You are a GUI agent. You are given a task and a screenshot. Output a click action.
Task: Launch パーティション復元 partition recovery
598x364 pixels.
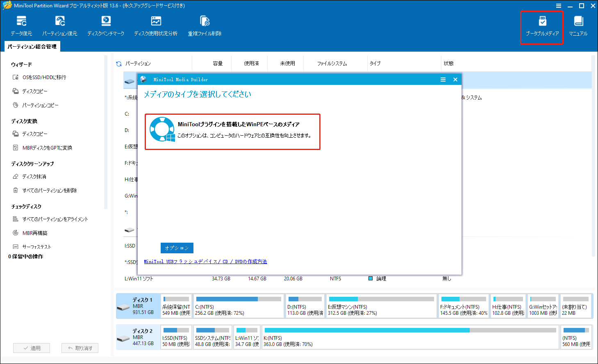point(60,26)
